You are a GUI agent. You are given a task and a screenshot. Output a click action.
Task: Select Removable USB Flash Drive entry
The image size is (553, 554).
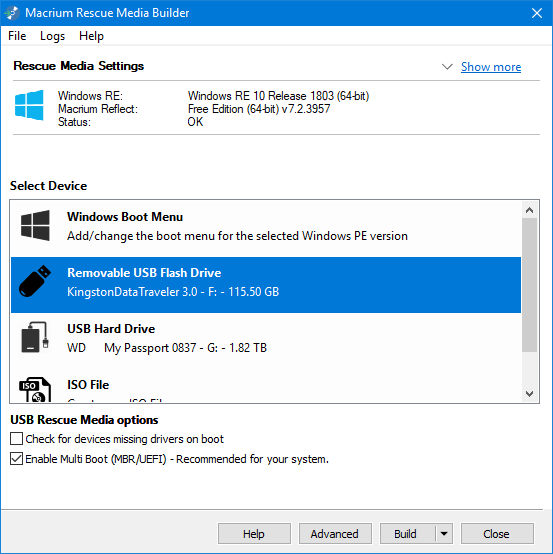click(266, 285)
